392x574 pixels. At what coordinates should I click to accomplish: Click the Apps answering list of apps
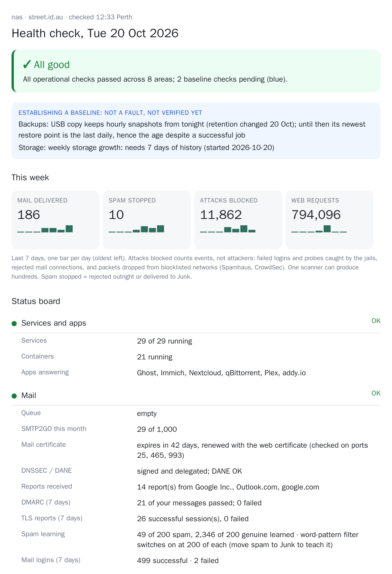click(221, 373)
